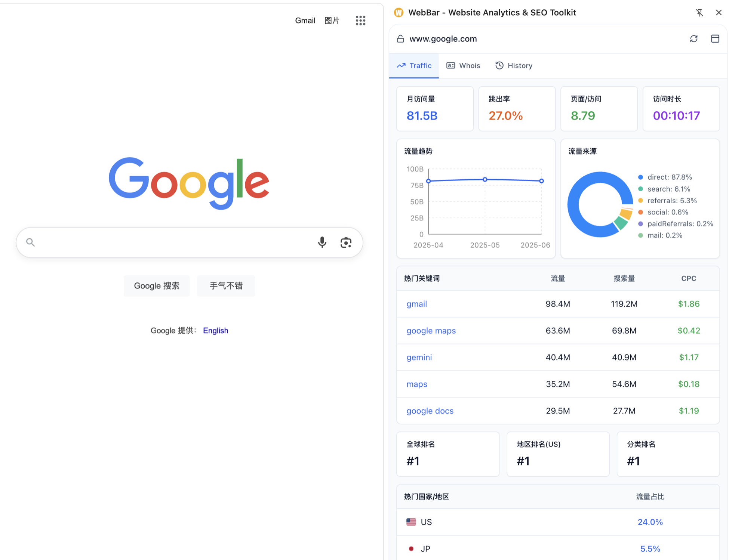Image resolution: width=729 pixels, height=560 pixels.
Task: Open Google Lens camera search icon
Action: point(346,242)
